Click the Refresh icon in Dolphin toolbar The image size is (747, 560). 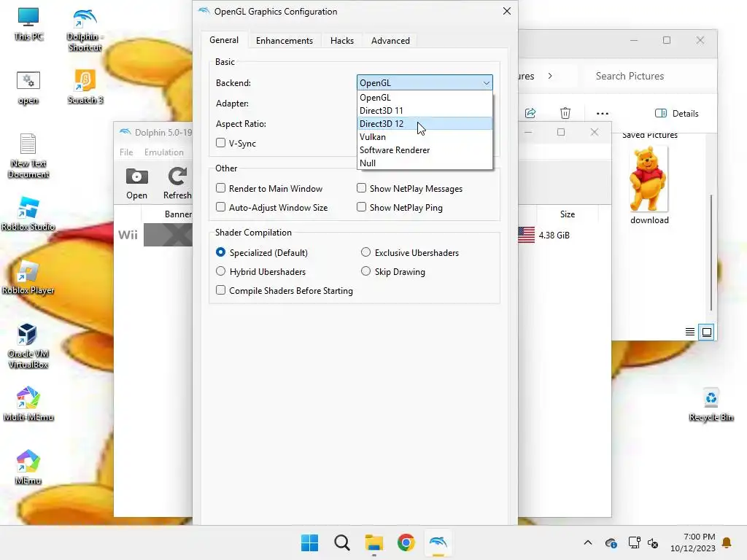click(177, 183)
